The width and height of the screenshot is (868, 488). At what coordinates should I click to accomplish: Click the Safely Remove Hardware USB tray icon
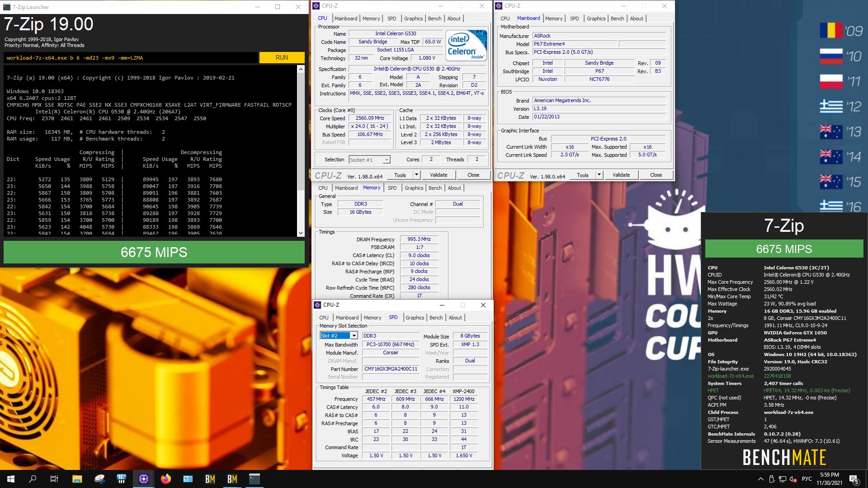pyautogui.click(x=772, y=479)
